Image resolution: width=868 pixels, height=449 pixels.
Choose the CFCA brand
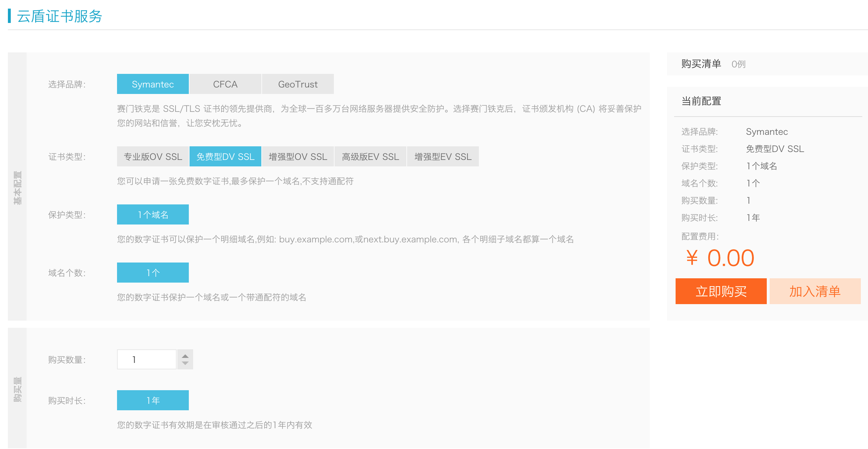click(225, 84)
